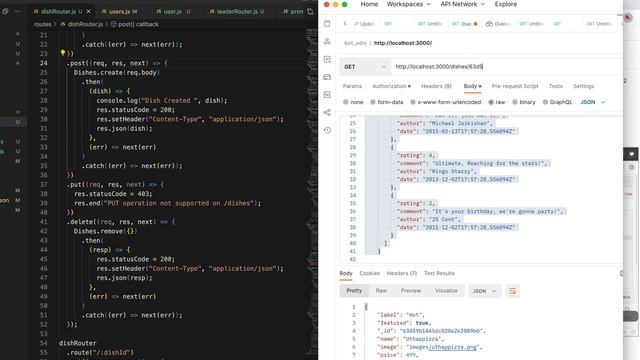This screenshot has height=360, width=640.
Task: Expand the Workspaces menu
Action: (408, 4)
